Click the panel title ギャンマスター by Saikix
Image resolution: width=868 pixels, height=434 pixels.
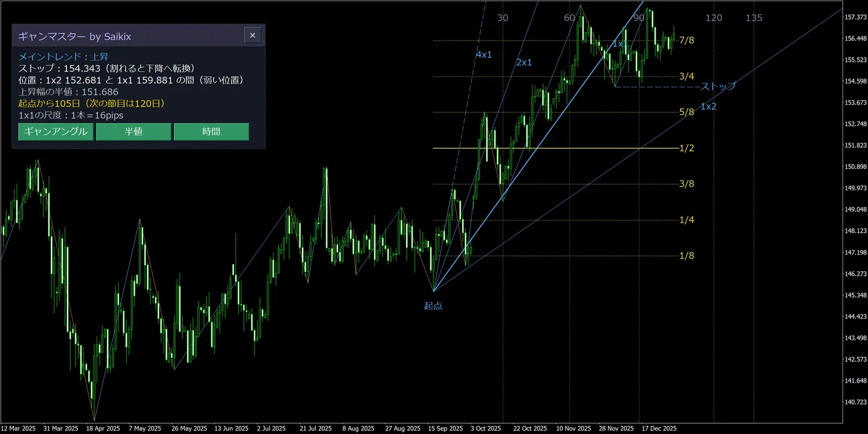(75, 36)
